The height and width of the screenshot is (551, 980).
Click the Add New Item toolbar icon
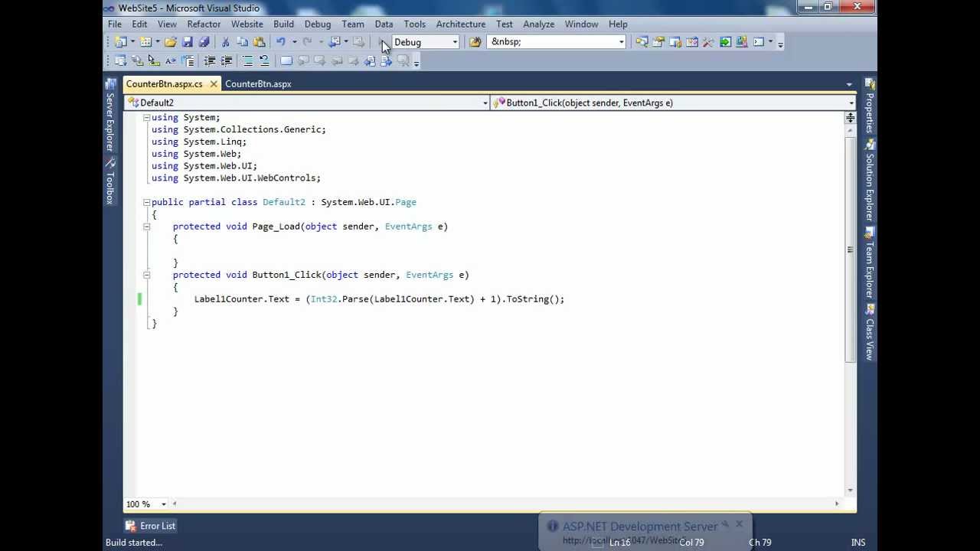(x=145, y=42)
